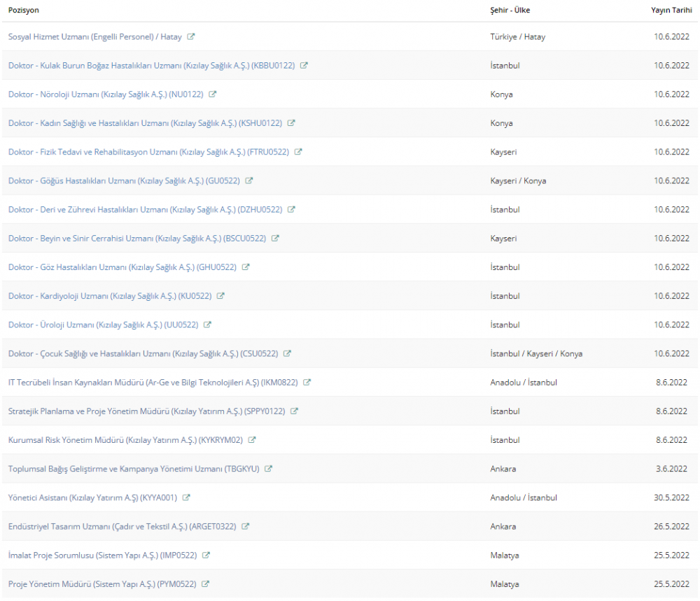Open external-link icon for Göz Hastalıkları (GHU0522)
Screen dimensions: 700x601
pyautogui.click(x=246, y=267)
